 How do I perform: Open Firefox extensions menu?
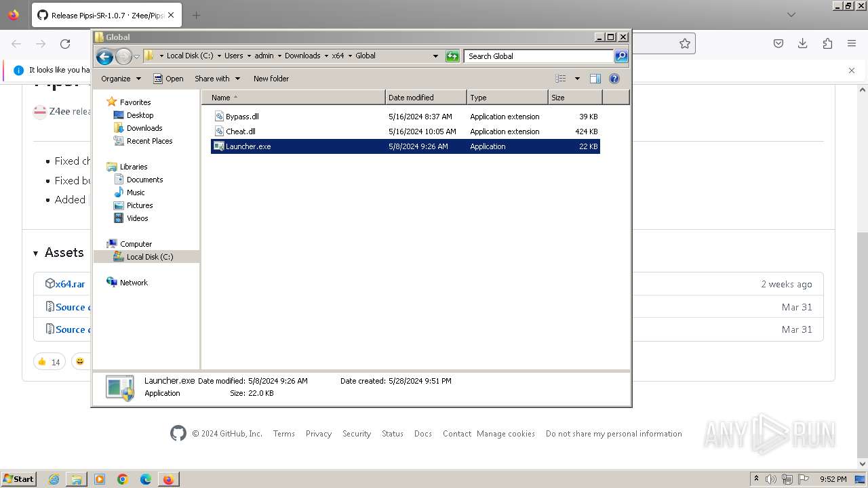(x=827, y=44)
